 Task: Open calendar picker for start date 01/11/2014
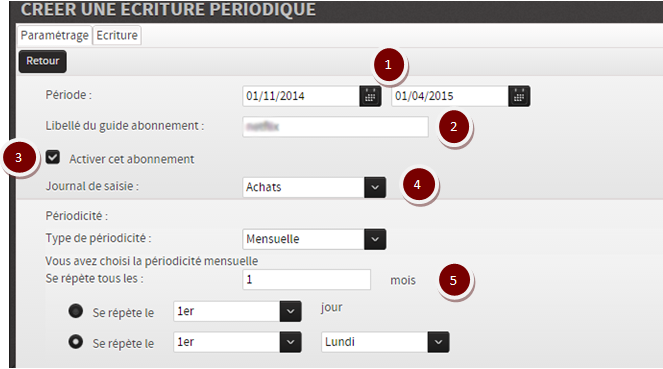(x=370, y=96)
